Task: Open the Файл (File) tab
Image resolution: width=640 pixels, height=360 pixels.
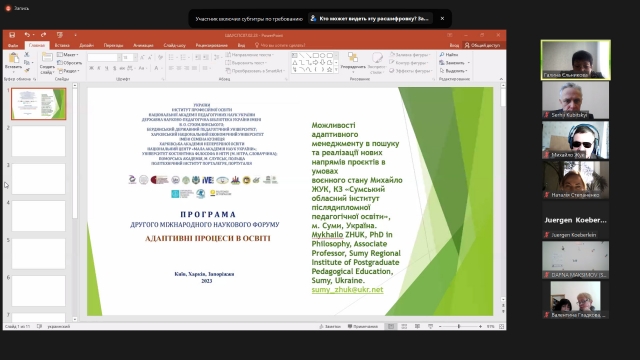Action: [x=13, y=45]
